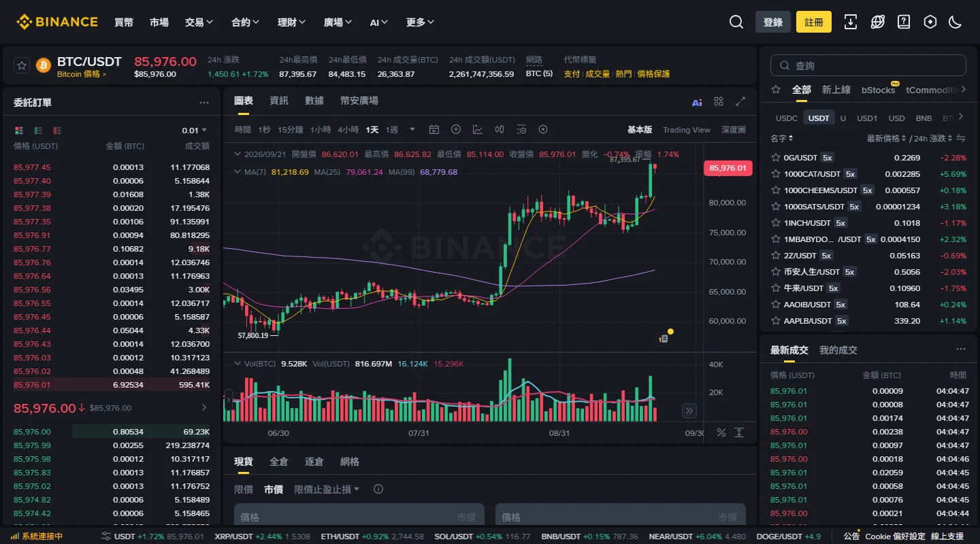Click the auto-fit scale icon under chart
Screen dimensions: 980x544
tap(739, 432)
